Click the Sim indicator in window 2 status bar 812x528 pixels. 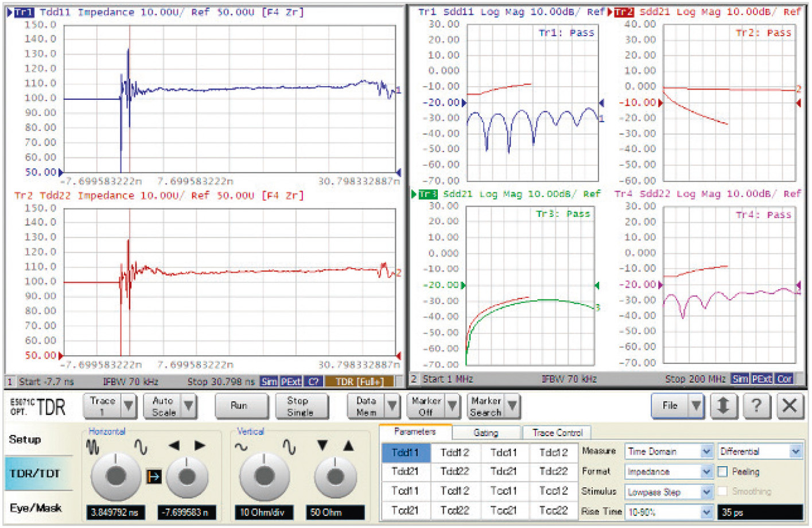(x=740, y=379)
